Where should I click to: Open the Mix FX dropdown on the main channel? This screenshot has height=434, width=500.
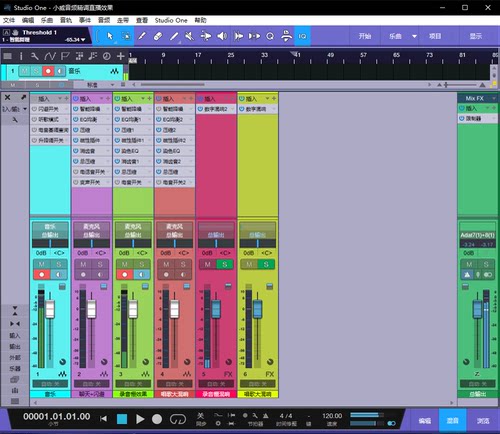(493, 98)
